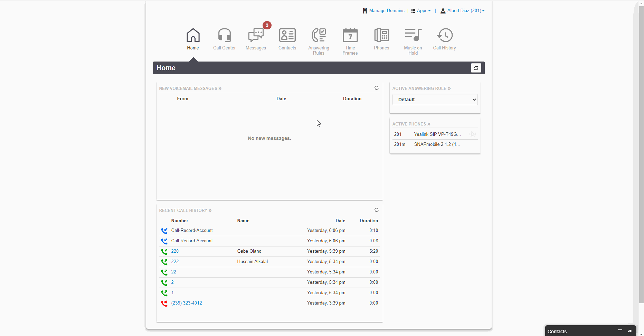
Task: Click the Manage Domains link
Action: pos(387,11)
